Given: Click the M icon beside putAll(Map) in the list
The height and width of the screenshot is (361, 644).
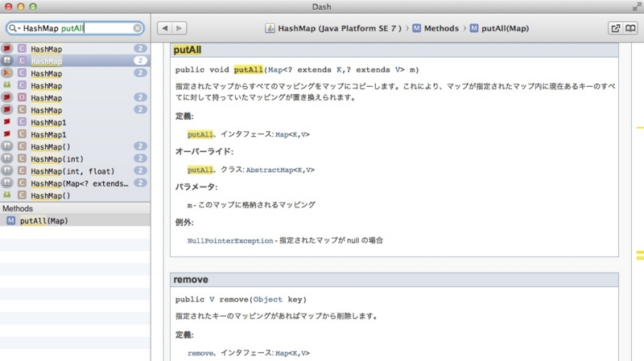Looking at the screenshot, I should click(10, 220).
